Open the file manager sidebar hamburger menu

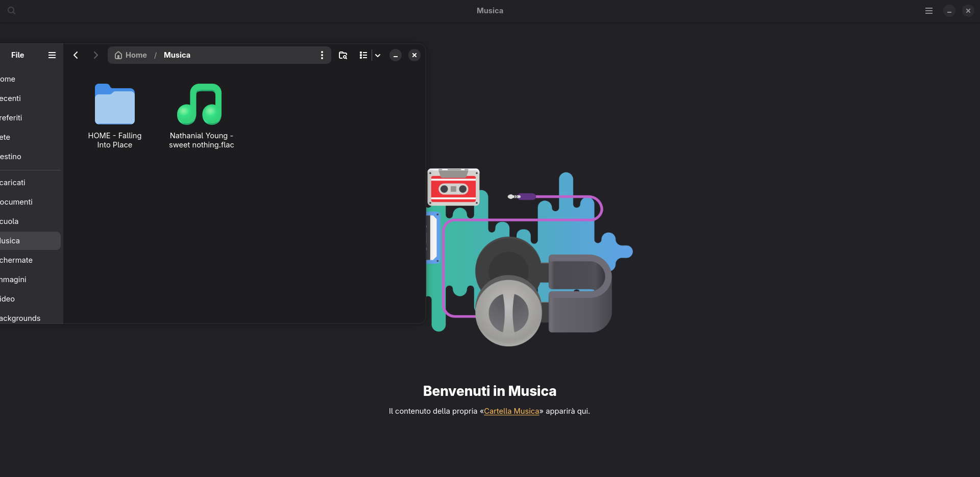click(x=52, y=55)
